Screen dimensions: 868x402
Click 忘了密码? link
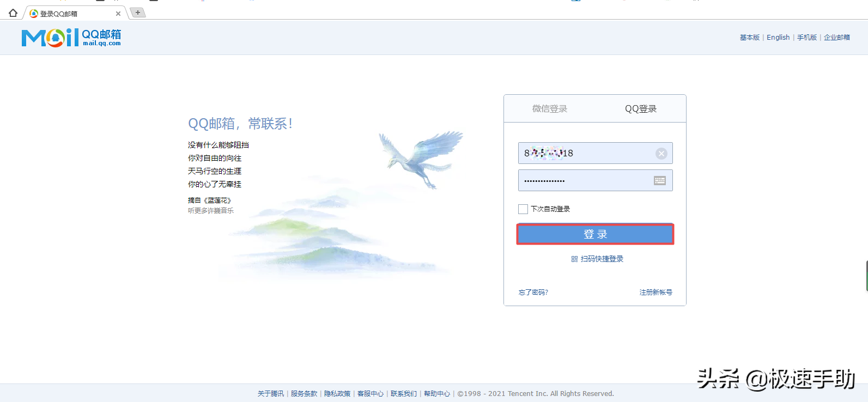[x=533, y=293]
